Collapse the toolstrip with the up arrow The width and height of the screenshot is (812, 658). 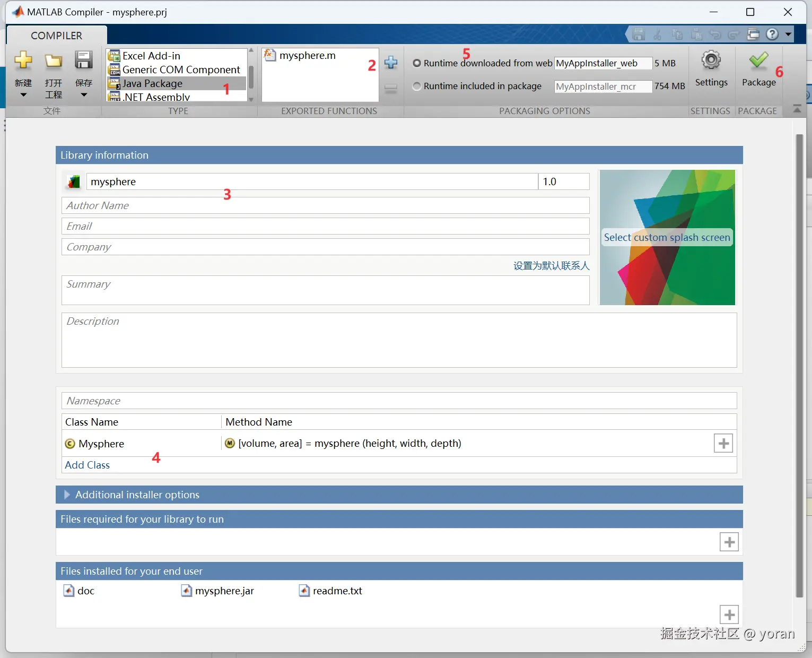[x=797, y=109]
